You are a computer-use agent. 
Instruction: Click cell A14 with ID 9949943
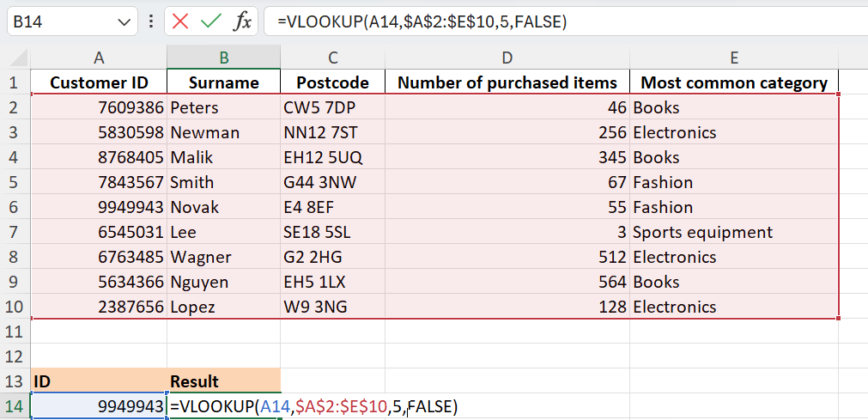tap(99, 407)
